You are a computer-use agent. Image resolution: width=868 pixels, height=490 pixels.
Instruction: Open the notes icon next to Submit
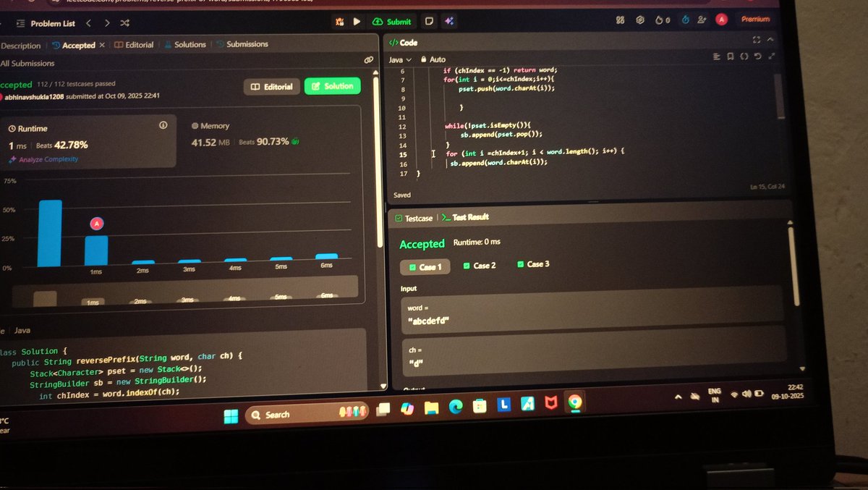pyautogui.click(x=429, y=22)
